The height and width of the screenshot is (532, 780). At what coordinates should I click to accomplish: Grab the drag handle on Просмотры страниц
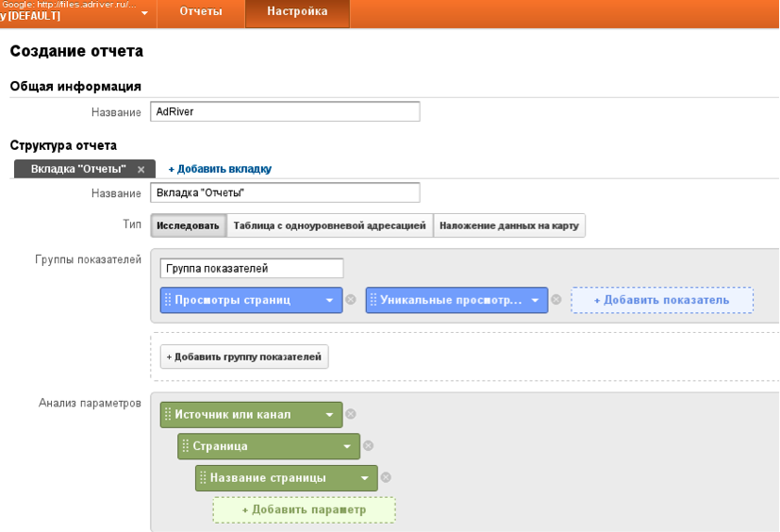168,300
